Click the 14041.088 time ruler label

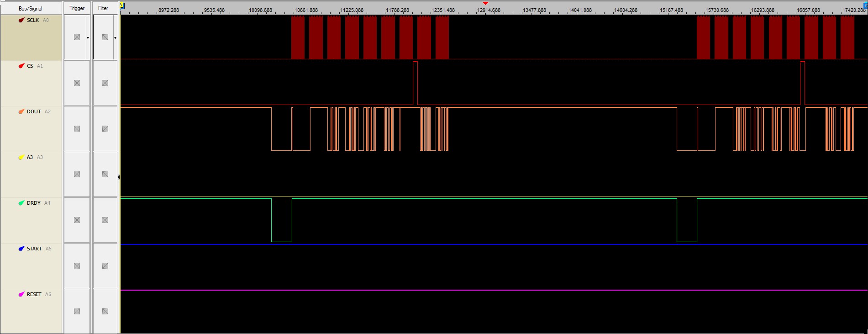click(580, 10)
